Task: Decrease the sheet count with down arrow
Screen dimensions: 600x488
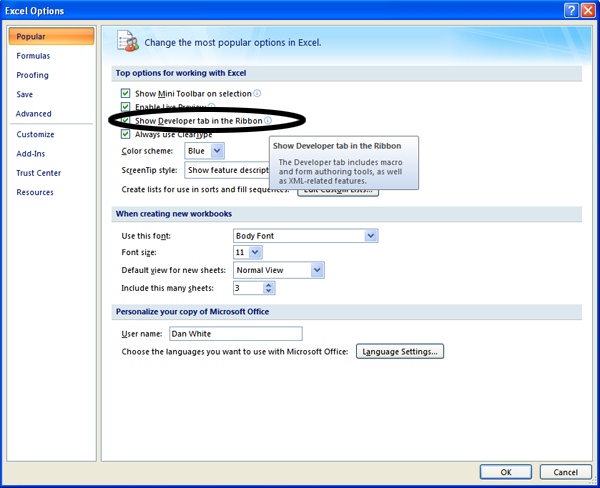Action: (269, 291)
